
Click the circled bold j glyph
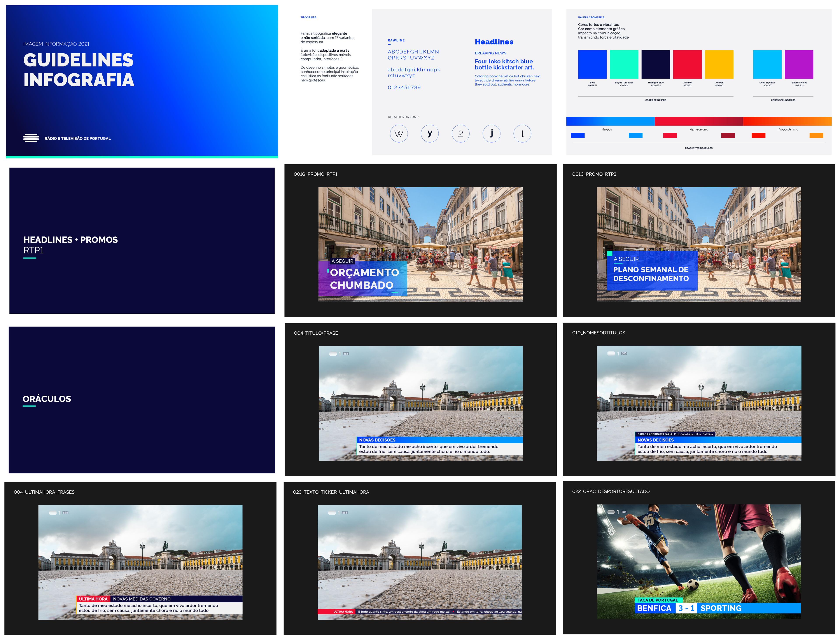[x=491, y=134]
